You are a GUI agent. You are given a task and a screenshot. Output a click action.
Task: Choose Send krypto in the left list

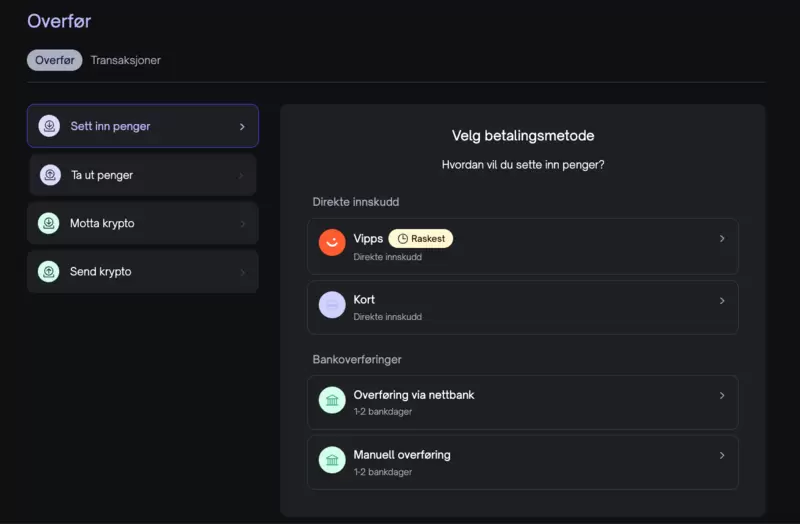pos(143,271)
